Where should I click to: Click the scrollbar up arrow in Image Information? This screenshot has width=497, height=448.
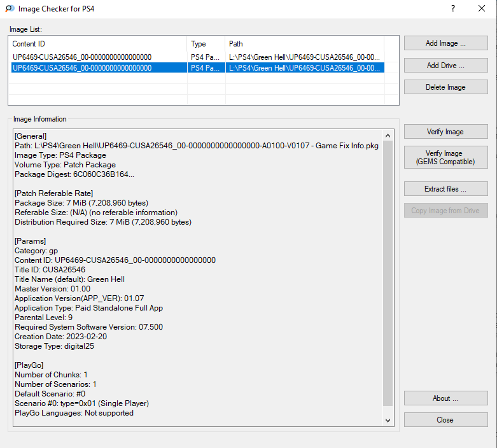(x=388, y=135)
